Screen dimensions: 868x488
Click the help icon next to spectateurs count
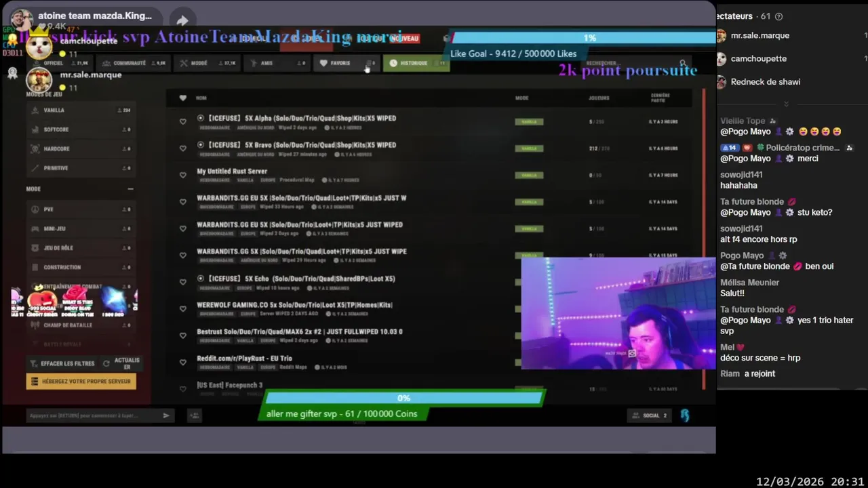pyautogui.click(x=778, y=16)
